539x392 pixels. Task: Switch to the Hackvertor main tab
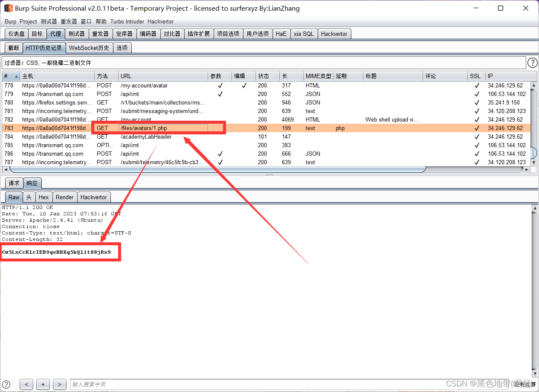(x=334, y=34)
